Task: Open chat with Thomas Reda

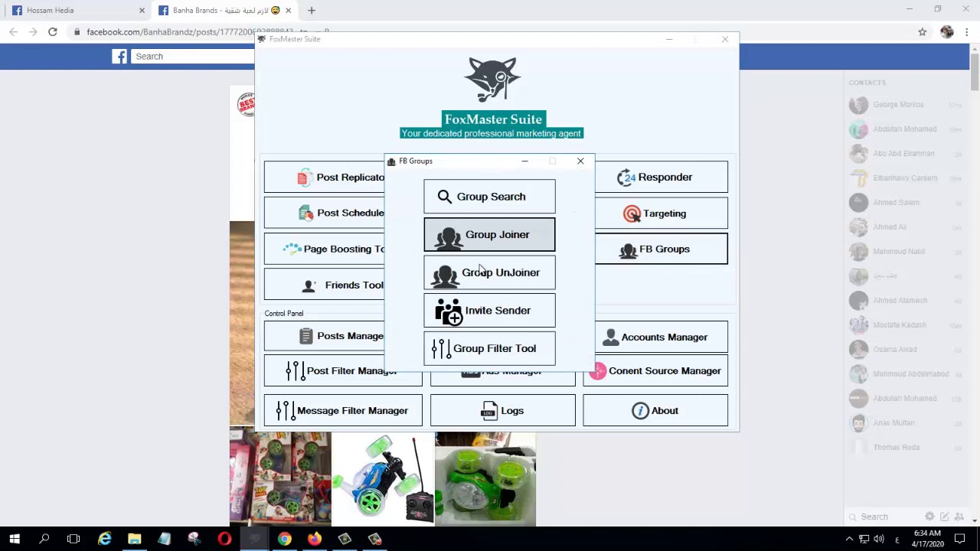Action: click(x=905, y=448)
